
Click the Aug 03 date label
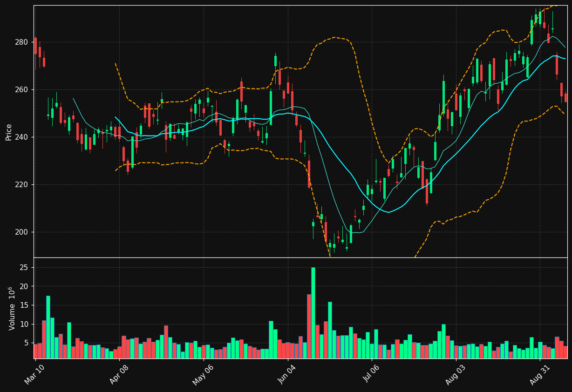click(456, 375)
